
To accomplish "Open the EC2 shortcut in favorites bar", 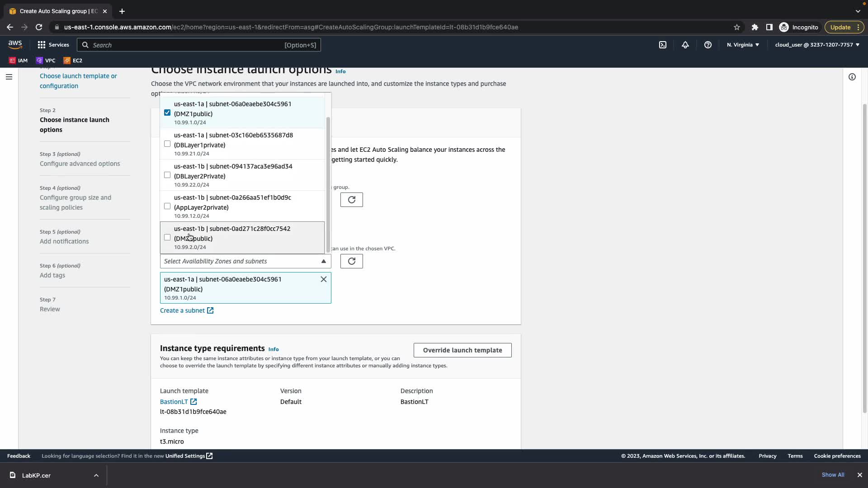I will pos(73,60).
